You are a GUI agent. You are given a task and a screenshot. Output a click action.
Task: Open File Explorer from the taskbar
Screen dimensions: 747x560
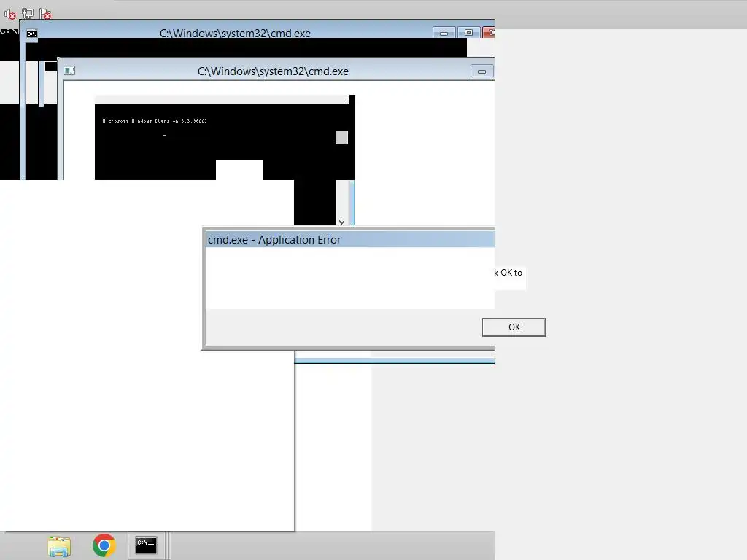(x=59, y=545)
